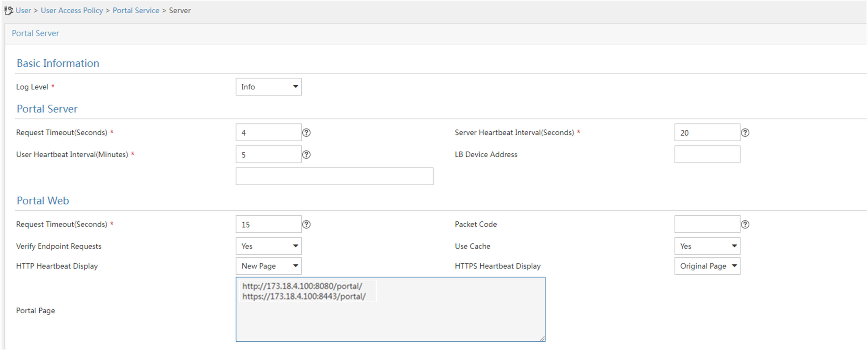
Task: Go to User Access Policy breadcrumb
Action: (x=72, y=10)
